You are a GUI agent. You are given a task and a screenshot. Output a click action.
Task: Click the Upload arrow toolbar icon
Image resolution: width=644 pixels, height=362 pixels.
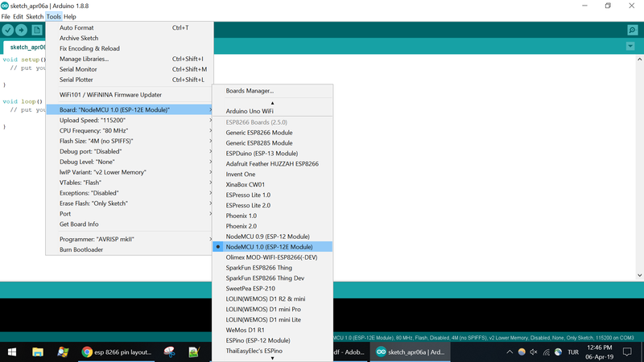coord(22,30)
